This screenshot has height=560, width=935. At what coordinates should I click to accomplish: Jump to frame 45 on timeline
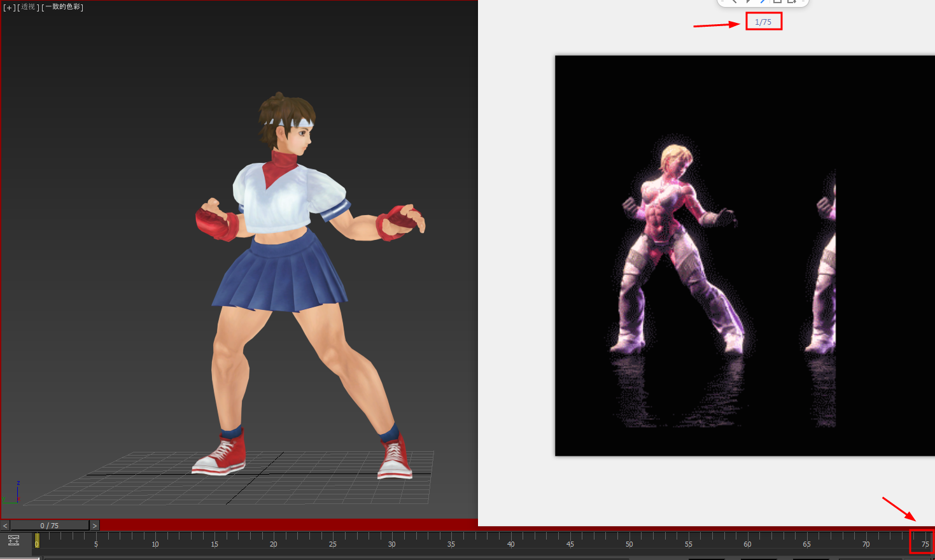(570, 544)
